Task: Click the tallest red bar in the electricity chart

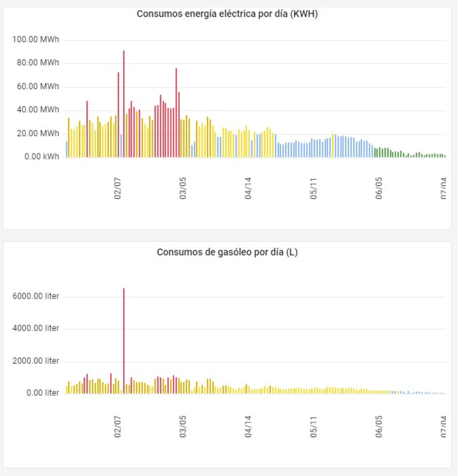Action: [124, 104]
